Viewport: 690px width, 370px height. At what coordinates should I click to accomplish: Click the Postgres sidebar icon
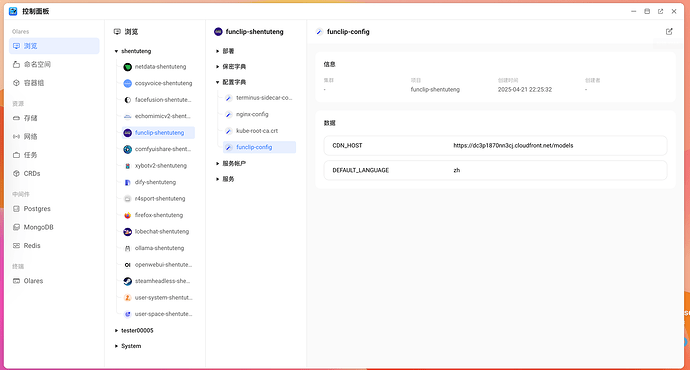pyautogui.click(x=16, y=209)
